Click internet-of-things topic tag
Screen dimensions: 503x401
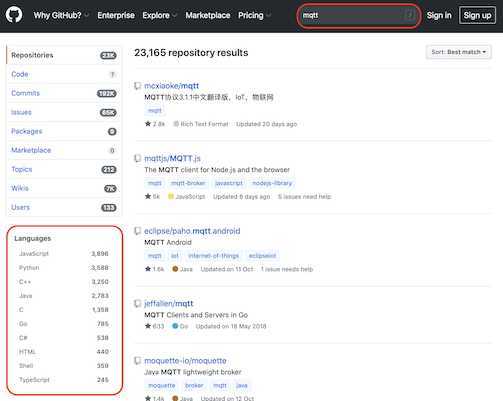click(x=213, y=256)
